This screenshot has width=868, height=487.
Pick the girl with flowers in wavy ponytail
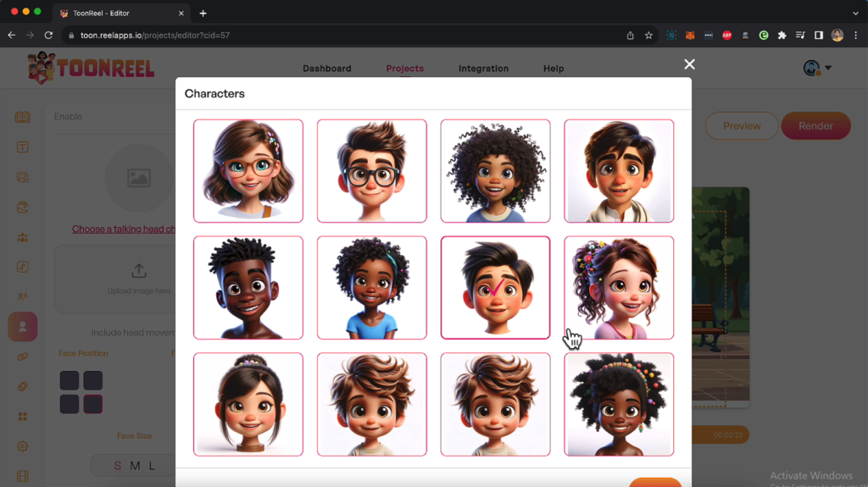click(x=619, y=288)
